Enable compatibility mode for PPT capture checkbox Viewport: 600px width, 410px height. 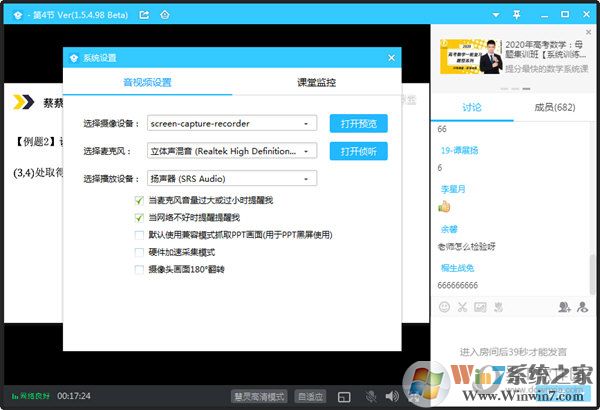pyautogui.click(x=139, y=235)
